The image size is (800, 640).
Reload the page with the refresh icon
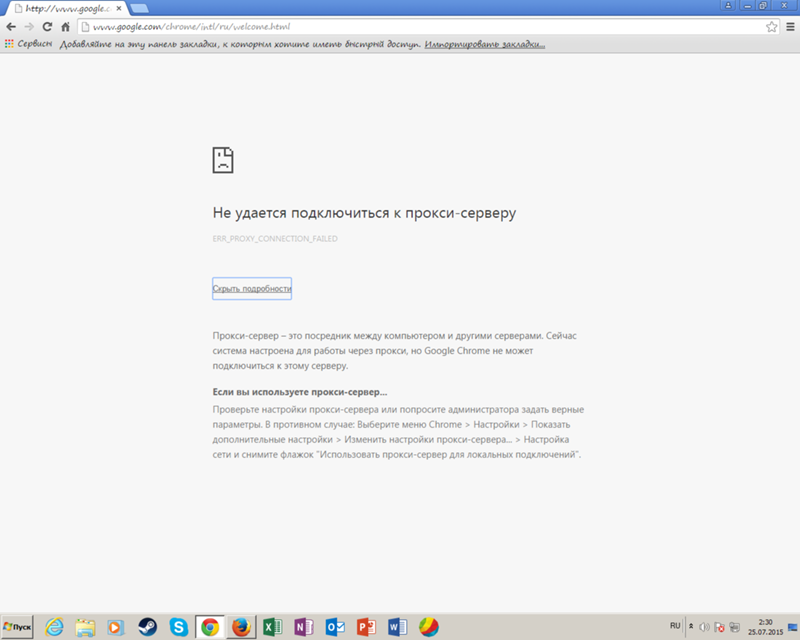(x=47, y=27)
